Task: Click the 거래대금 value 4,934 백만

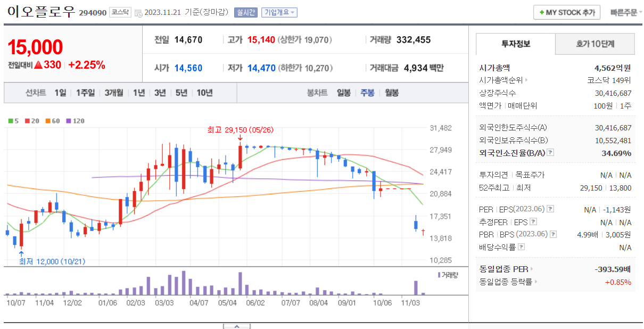Action: (x=424, y=68)
